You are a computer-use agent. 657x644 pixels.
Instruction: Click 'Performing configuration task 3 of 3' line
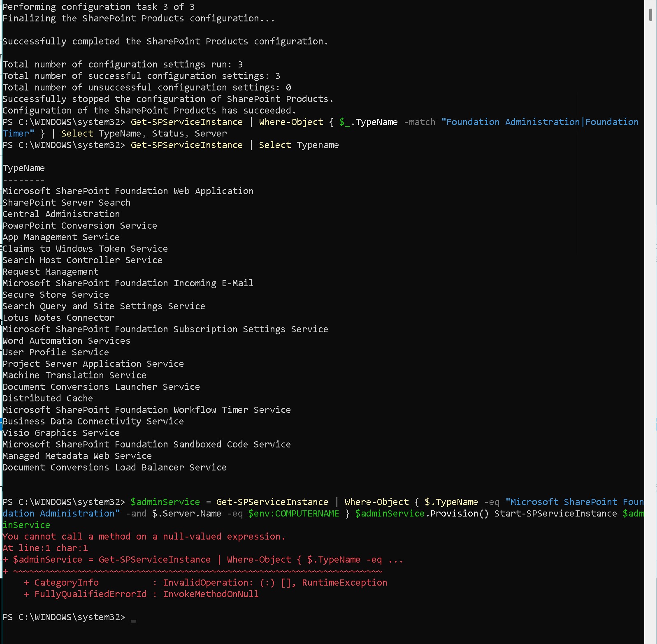[99, 7]
